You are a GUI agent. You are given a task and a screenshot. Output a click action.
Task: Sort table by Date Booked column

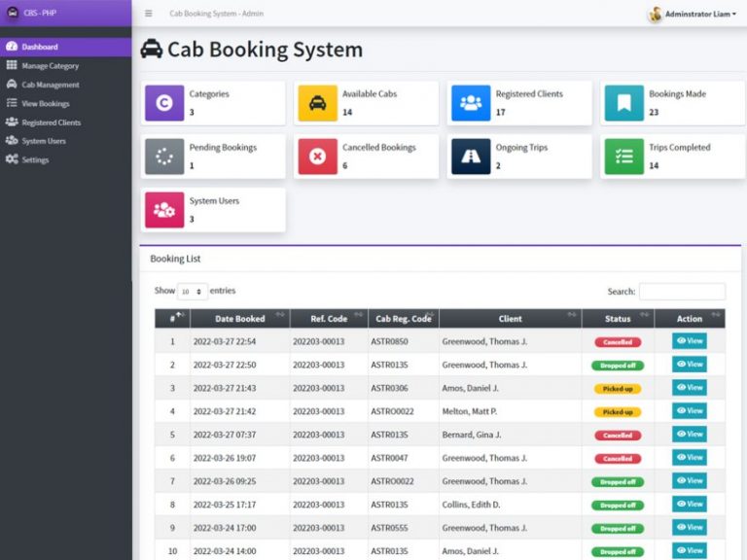(239, 319)
